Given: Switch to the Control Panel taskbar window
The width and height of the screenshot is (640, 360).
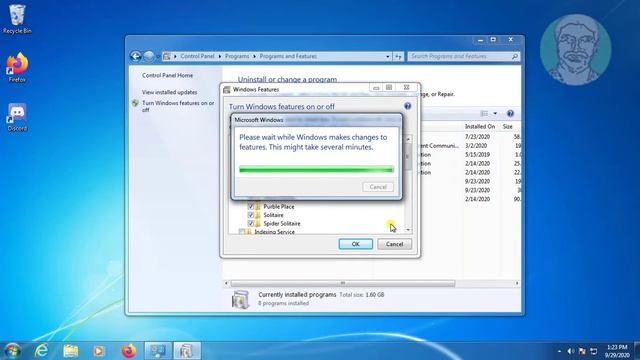Looking at the screenshot, I should coord(158,351).
